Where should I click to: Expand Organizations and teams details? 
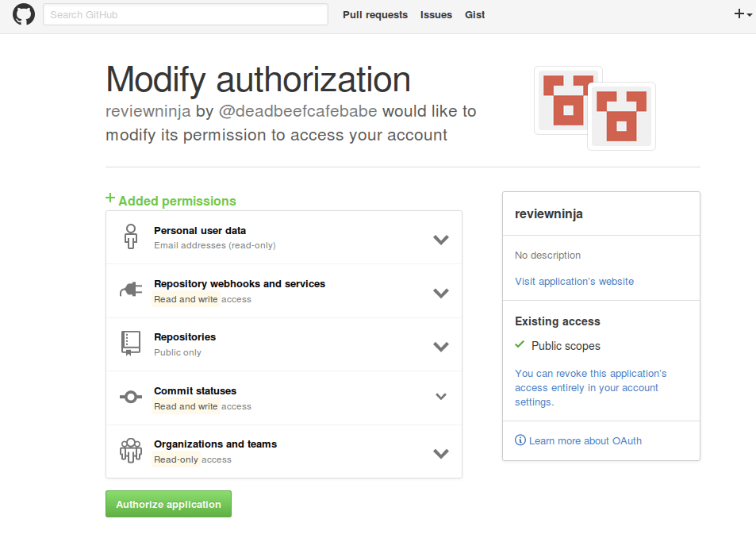coord(441,454)
